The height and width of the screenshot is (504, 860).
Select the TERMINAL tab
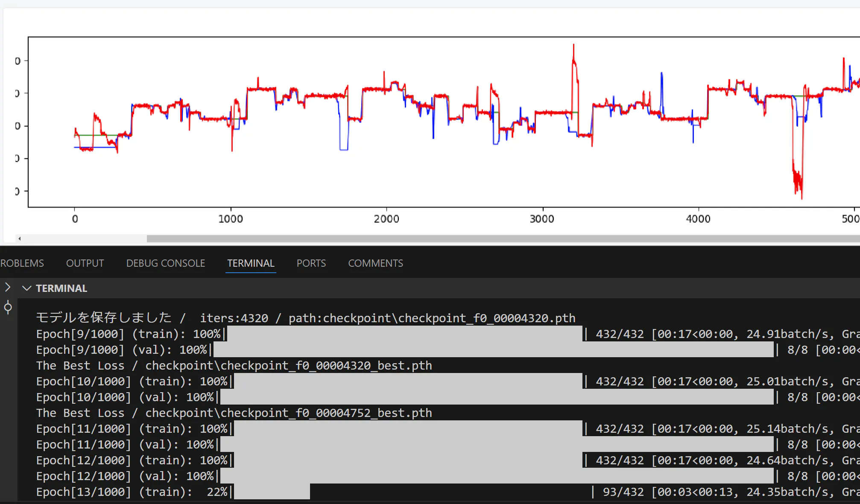pos(251,263)
